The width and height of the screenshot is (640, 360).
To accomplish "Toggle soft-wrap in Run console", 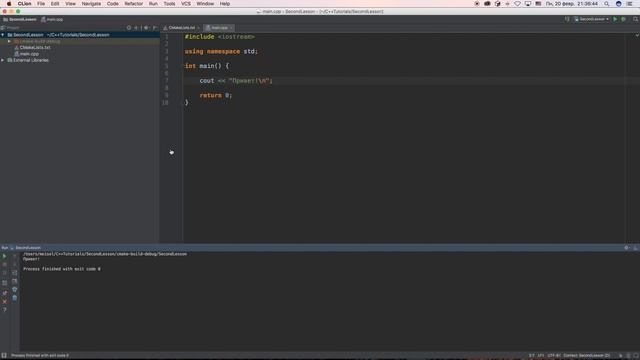I will pyautogui.click(x=15, y=273).
